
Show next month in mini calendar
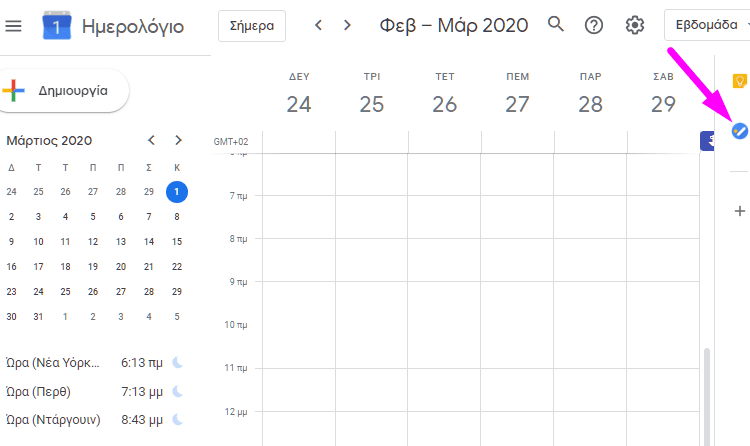pos(178,140)
